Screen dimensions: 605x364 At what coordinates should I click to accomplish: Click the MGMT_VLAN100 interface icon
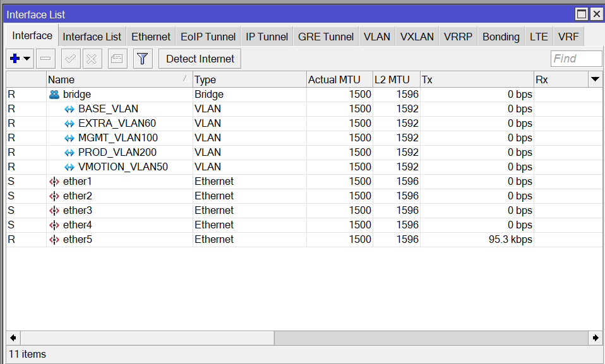69,138
